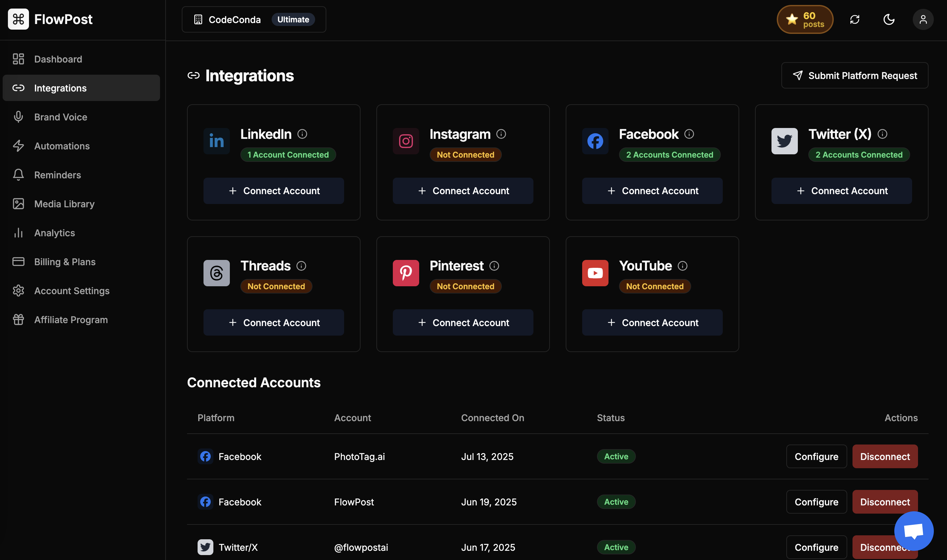Screen dimensions: 947x560
Task: Configure the FlowPost Facebook account
Action: click(816, 502)
